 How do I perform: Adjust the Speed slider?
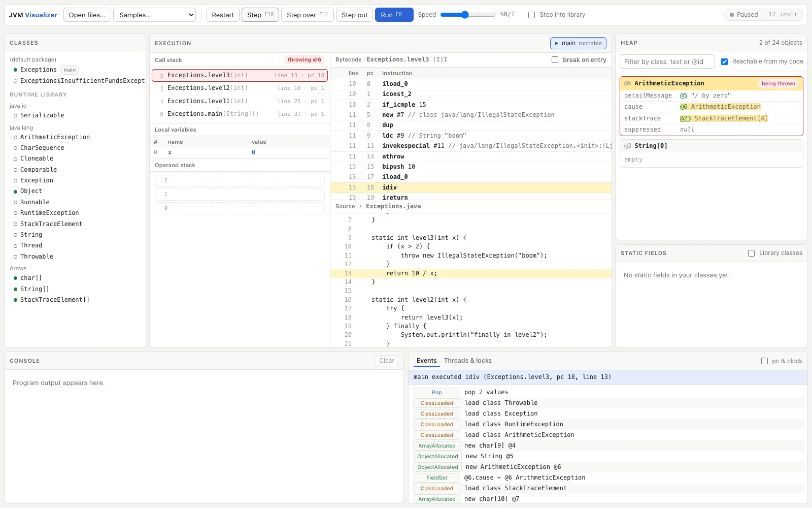pyautogui.click(x=467, y=15)
